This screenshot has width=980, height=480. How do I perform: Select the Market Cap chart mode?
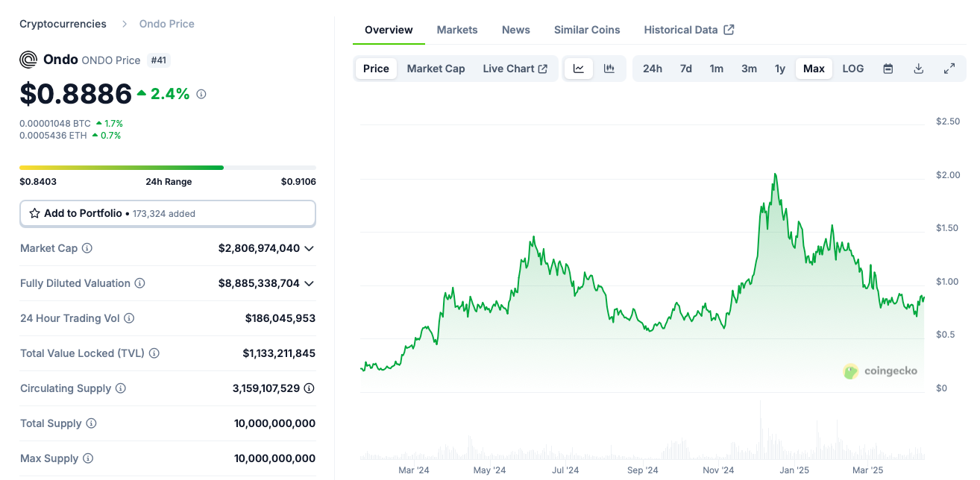click(x=436, y=69)
